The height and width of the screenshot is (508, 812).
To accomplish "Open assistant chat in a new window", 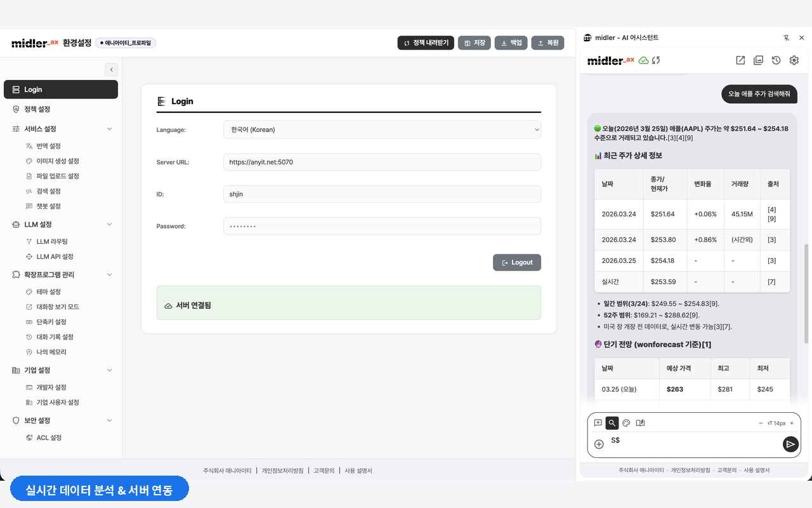I will click(x=740, y=60).
